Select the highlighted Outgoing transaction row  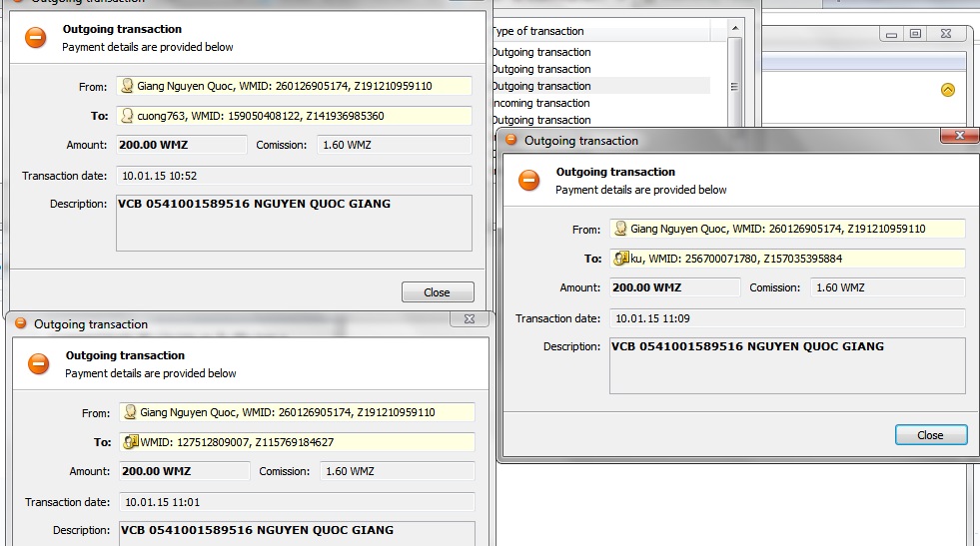coord(601,86)
